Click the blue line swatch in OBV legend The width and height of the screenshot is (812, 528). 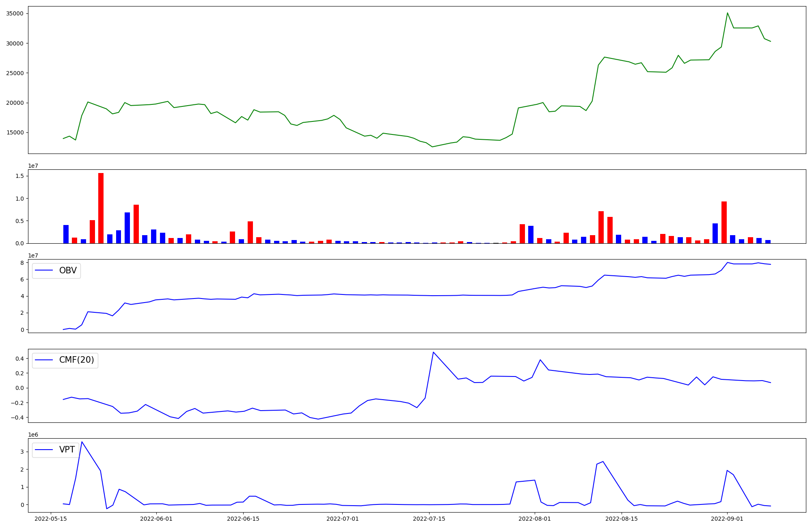click(x=44, y=270)
